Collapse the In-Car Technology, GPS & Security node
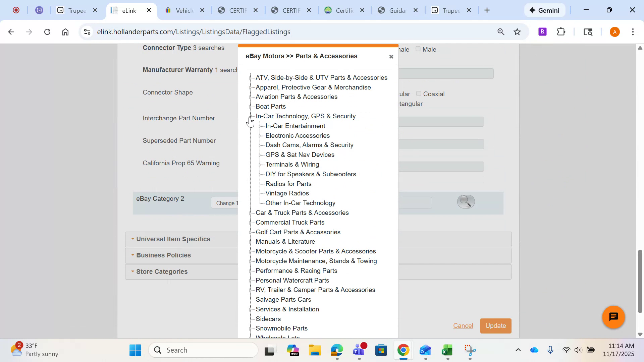 pos(251,117)
